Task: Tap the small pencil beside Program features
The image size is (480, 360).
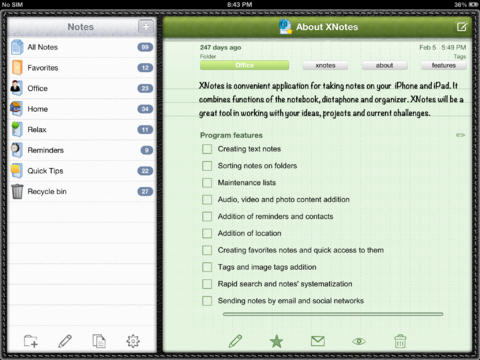Action: [x=460, y=135]
